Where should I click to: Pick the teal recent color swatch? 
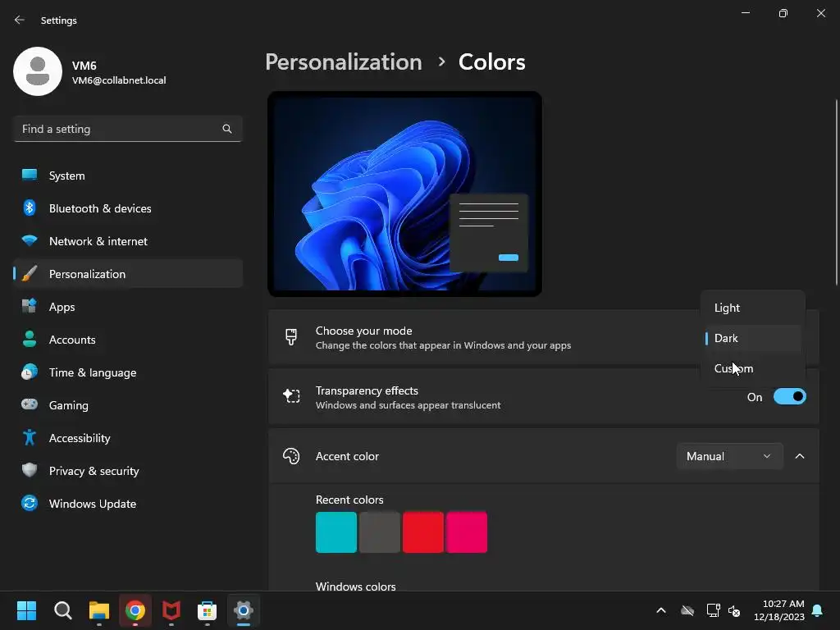(336, 532)
